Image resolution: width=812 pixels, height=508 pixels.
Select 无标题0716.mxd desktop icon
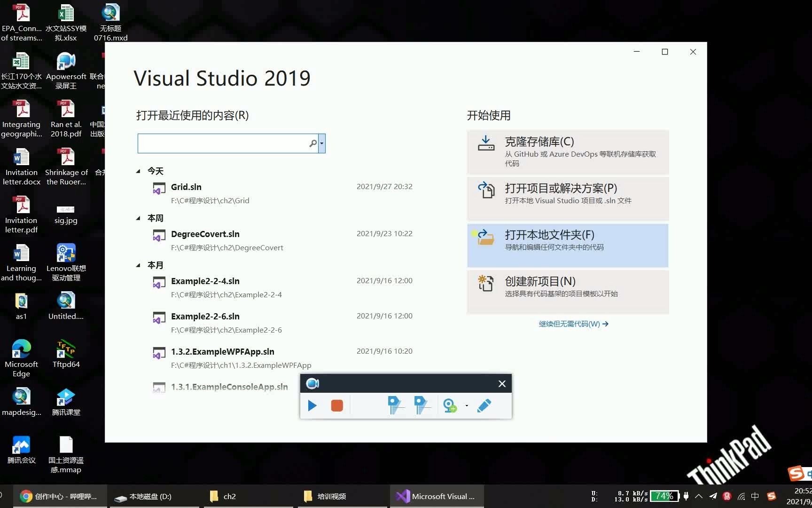[x=110, y=23]
